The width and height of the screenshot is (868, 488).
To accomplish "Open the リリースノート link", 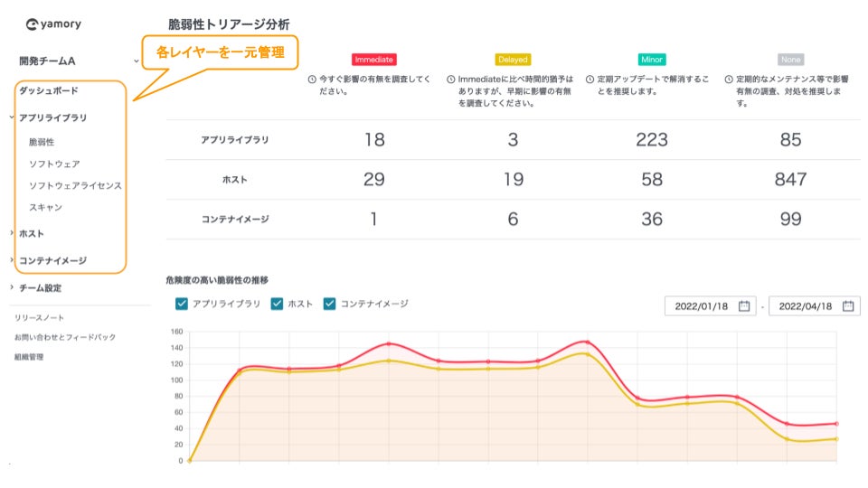I will 39,318.
